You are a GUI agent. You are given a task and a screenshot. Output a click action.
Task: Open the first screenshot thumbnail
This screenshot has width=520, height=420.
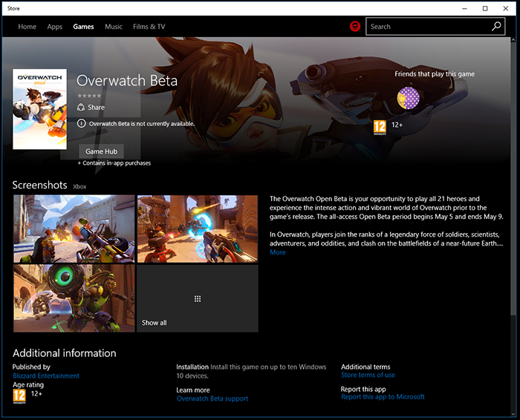(74, 229)
